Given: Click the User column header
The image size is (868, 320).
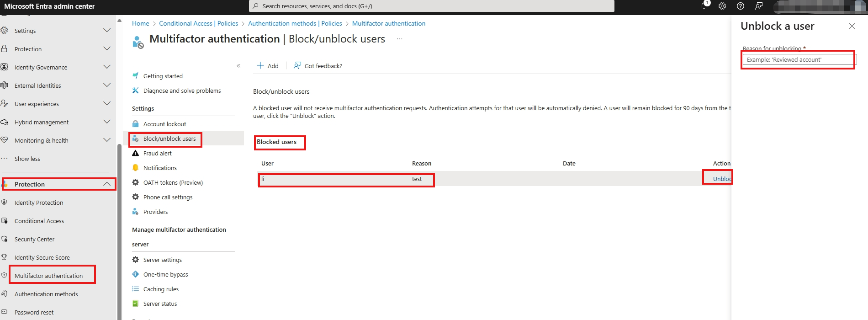Looking at the screenshot, I should pyautogui.click(x=267, y=163).
